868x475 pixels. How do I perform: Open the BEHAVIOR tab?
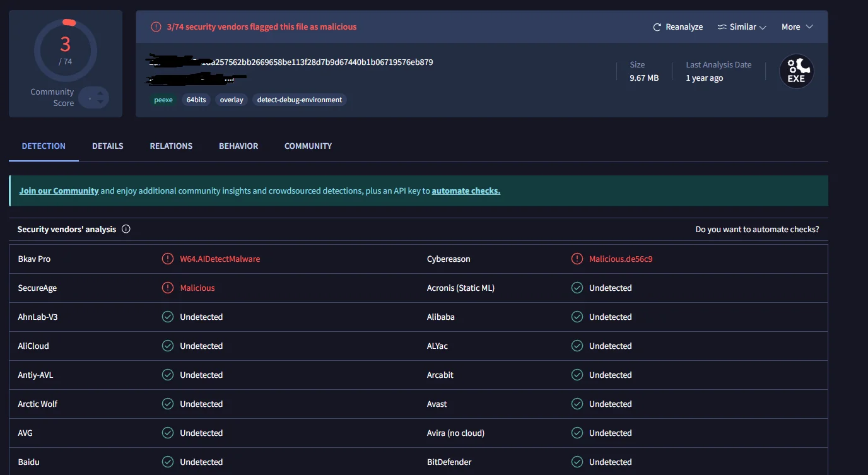point(238,146)
